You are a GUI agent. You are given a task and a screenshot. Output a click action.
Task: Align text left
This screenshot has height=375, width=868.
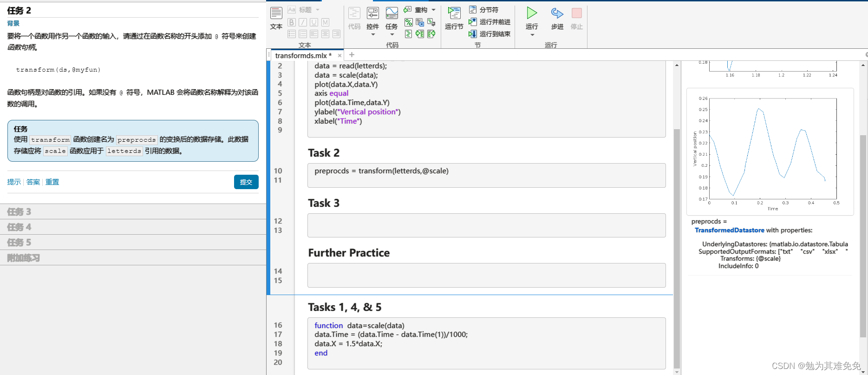pos(314,34)
